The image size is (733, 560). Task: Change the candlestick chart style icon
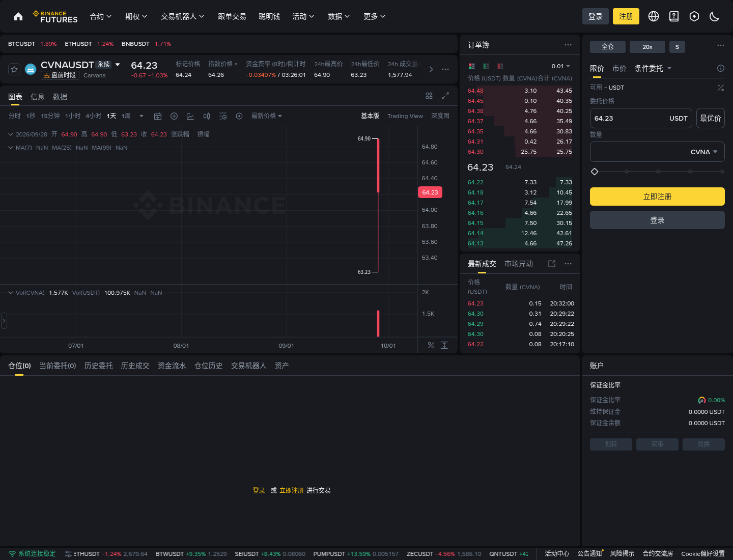coord(207,116)
